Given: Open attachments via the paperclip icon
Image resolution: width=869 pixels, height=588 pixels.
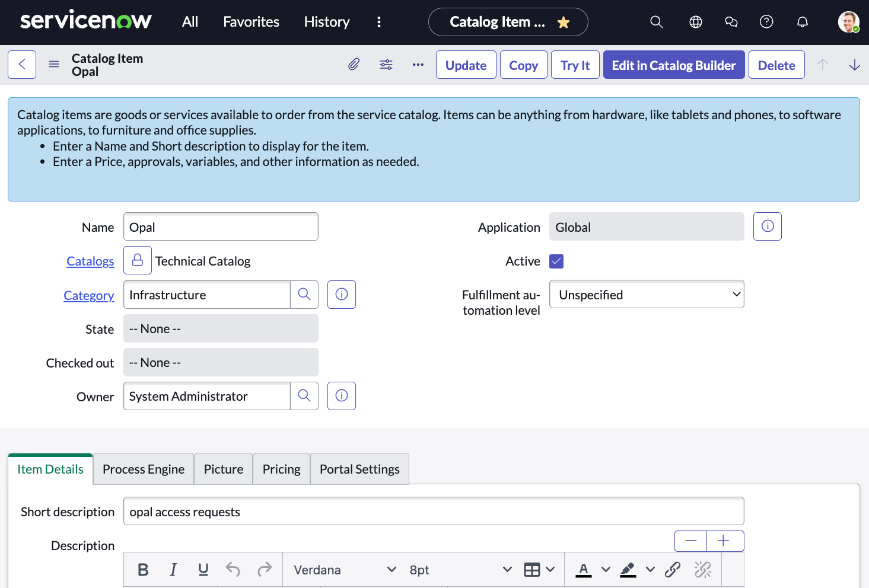Looking at the screenshot, I should tap(354, 65).
